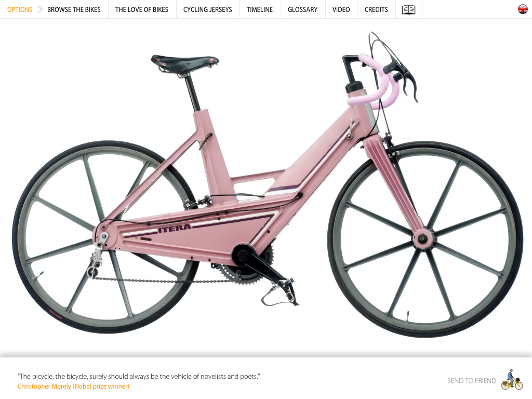
Task: Click the cyclist Send to Friend icon
Action: [x=512, y=380]
